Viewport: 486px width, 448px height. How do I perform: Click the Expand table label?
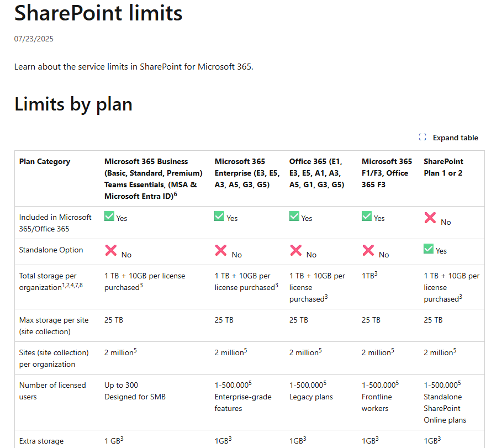pyautogui.click(x=456, y=137)
